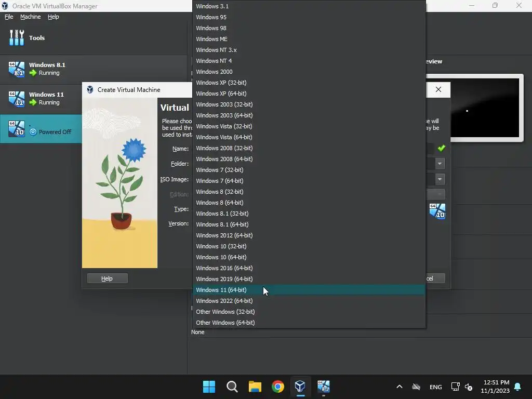This screenshot has width=532, height=399.
Task: Switch to the Windows 8.1 VM taskbar icon
Action: coord(323,387)
